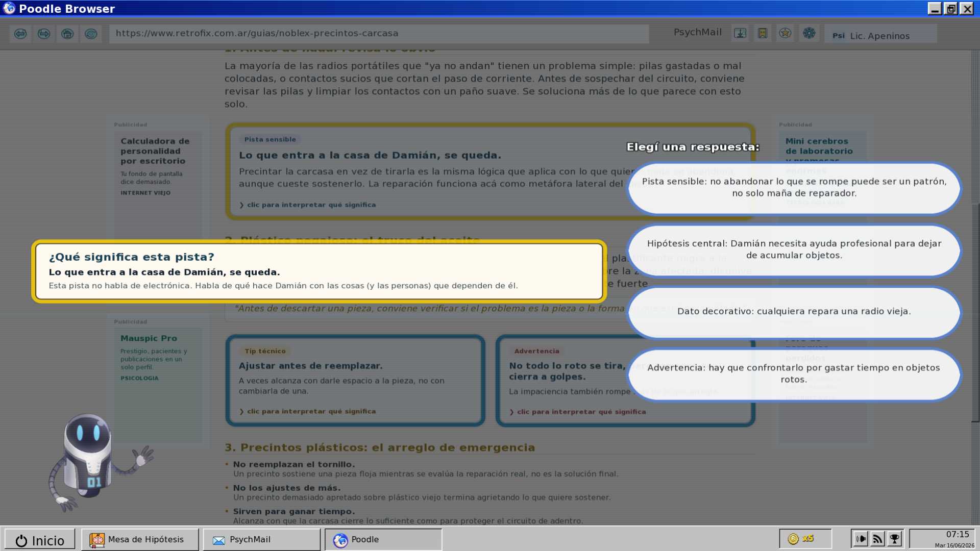The image size is (980, 551).
Task: Click the taskbar clock showing 07:15
Action: coord(957,535)
